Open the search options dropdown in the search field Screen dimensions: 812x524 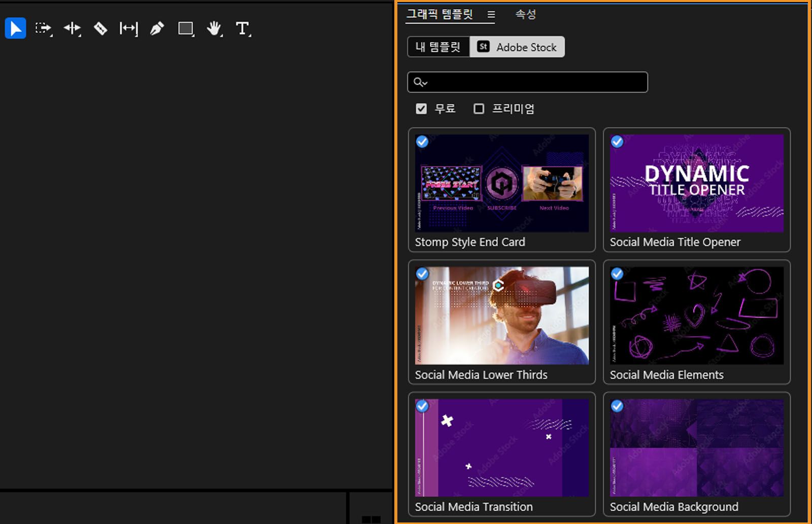click(x=420, y=82)
